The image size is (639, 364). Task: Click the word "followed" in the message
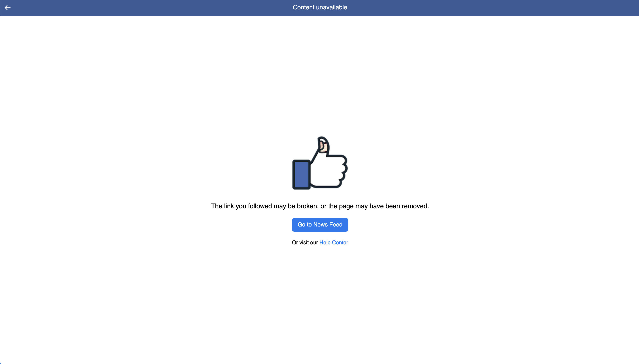click(260, 206)
